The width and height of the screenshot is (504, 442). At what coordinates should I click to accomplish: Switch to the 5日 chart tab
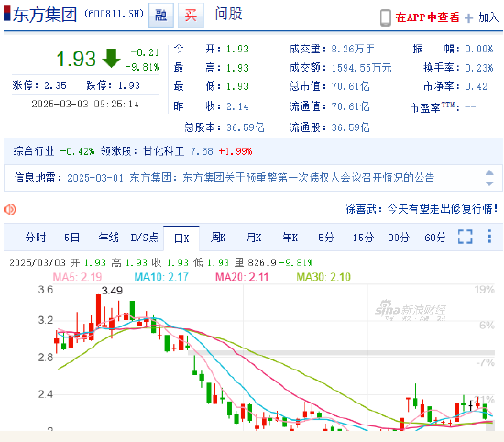(71, 238)
